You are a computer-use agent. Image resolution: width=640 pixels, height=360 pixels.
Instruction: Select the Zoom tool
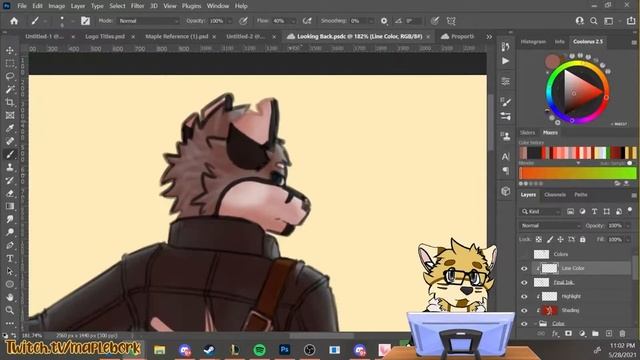(x=10, y=310)
